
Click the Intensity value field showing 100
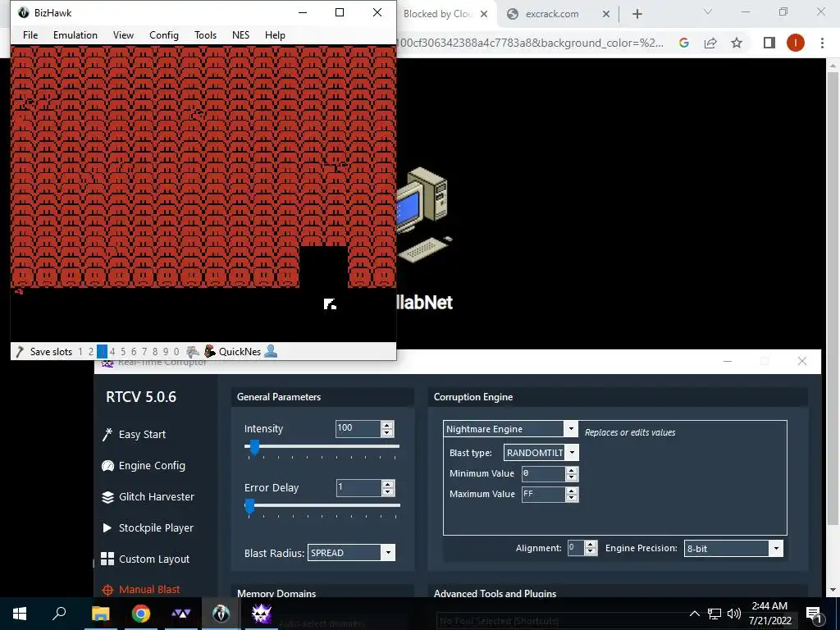358,428
